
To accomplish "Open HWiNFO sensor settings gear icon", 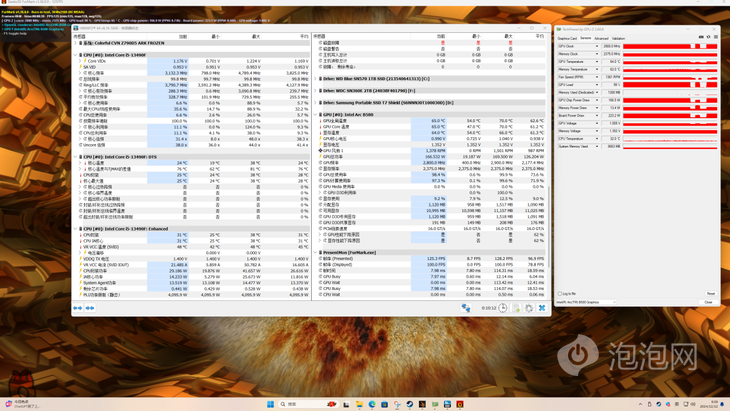I will click(x=529, y=308).
